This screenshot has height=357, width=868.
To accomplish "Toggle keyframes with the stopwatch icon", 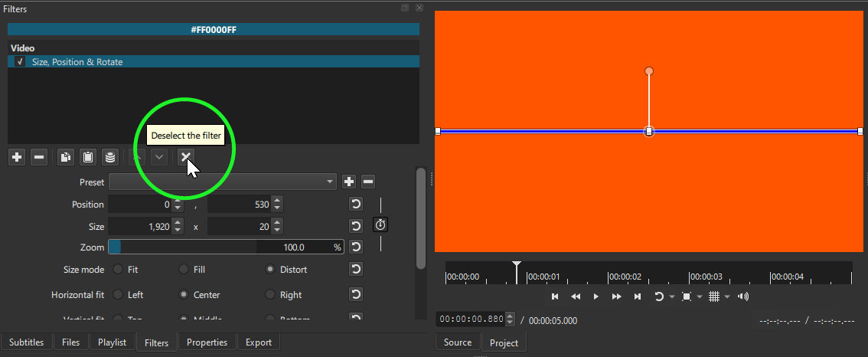I will 380,225.
